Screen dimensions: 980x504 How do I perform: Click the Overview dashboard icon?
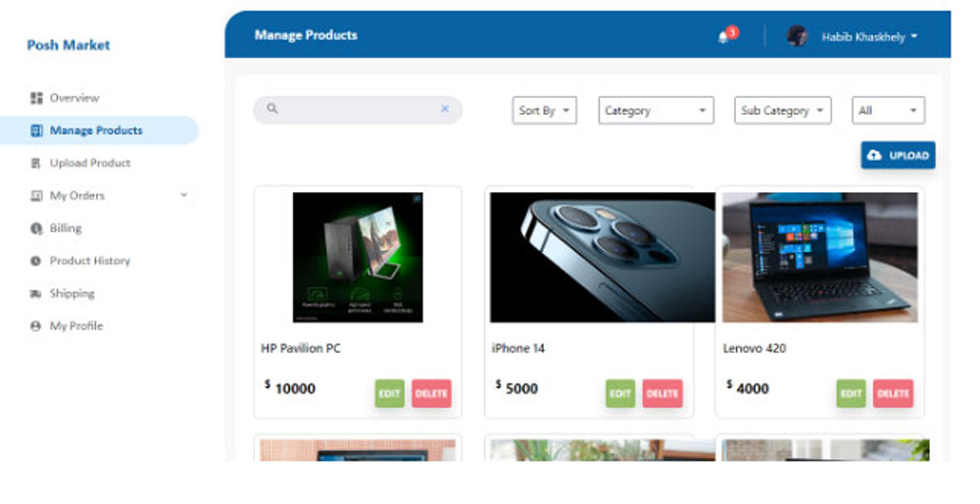(36, 98)
